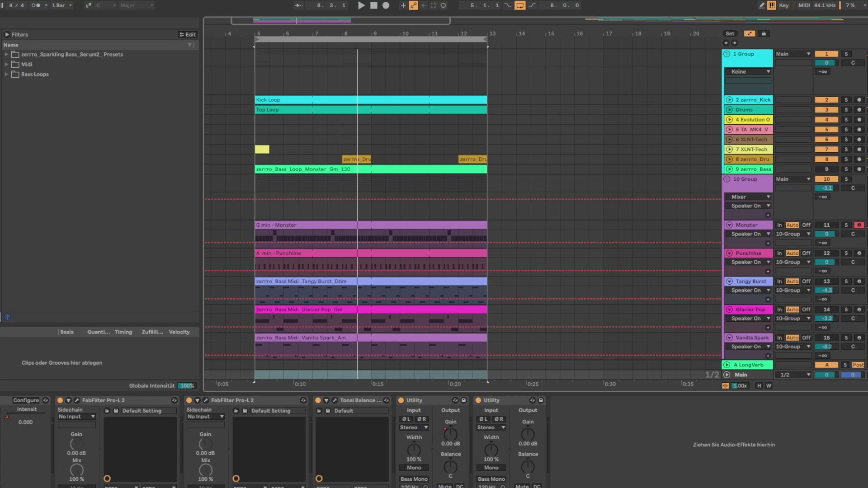
Task: Disable track activator for zerrro_Kick
Action: [x=827, y=100]
